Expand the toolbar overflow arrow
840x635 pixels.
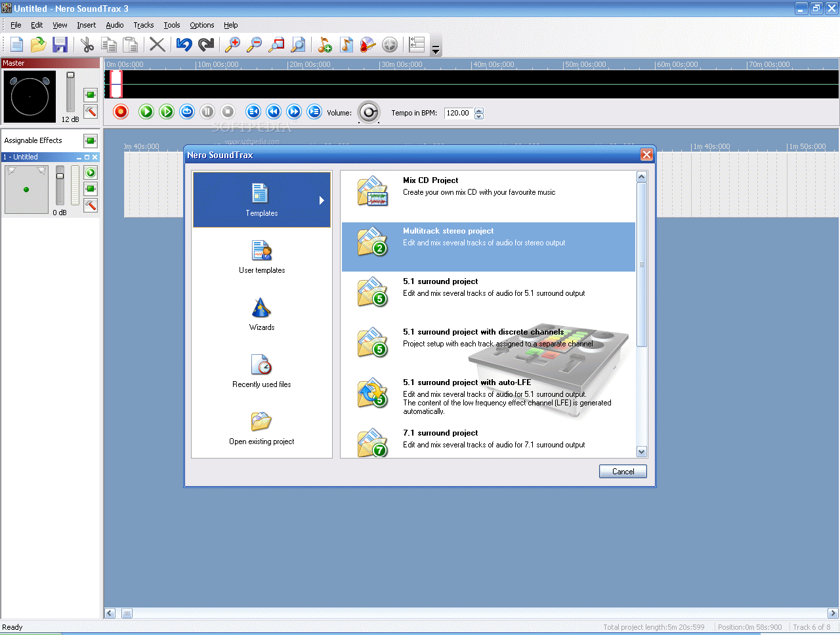435,49
